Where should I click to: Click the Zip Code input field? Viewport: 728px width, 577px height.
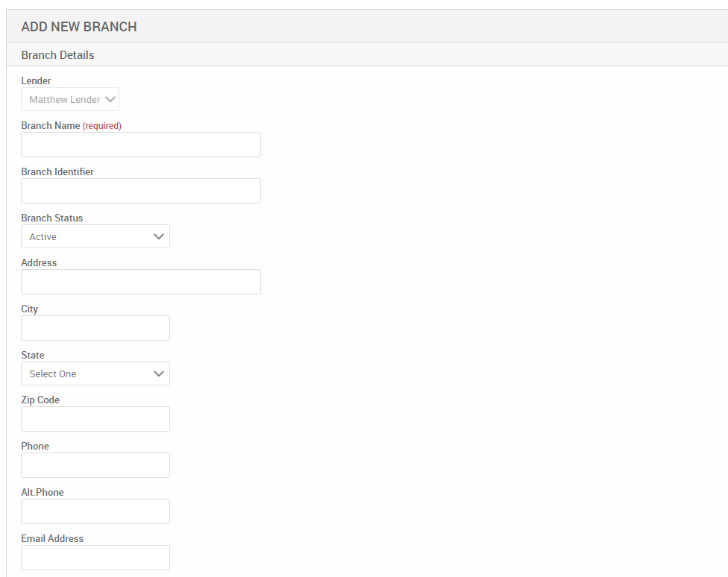[95, 418]
